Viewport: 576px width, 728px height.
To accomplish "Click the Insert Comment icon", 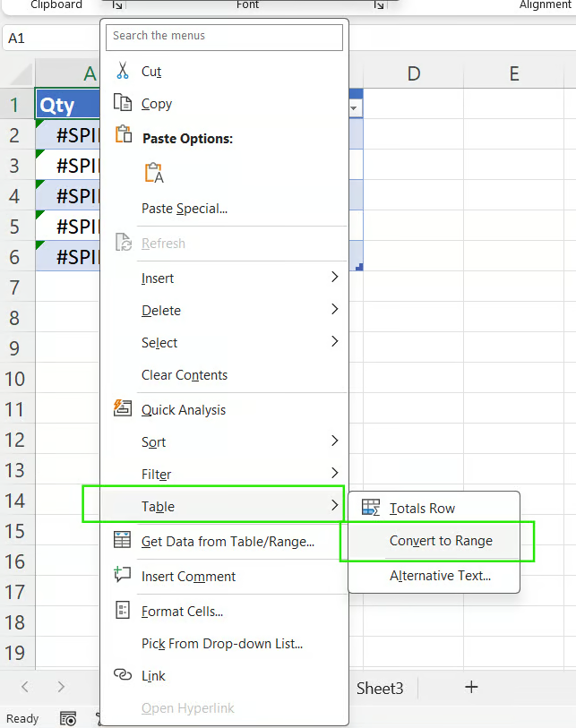I will [x=123, y=576].
